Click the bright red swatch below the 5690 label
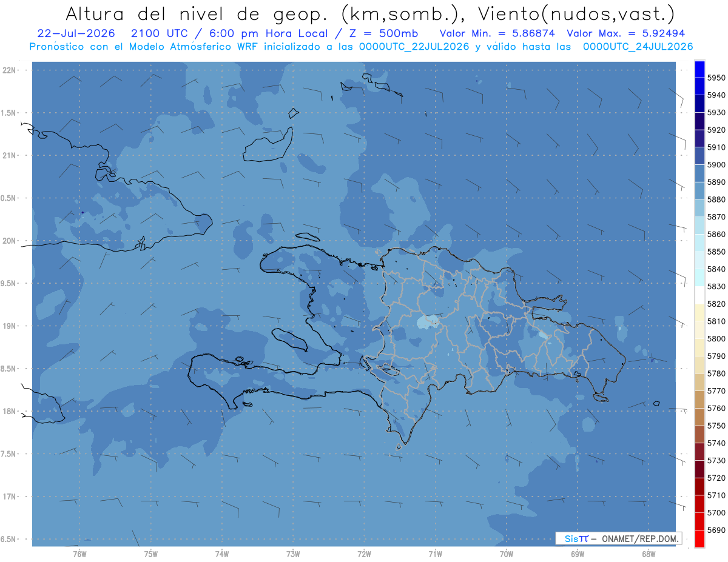The image size is (728, 562). tap(699, 538)
